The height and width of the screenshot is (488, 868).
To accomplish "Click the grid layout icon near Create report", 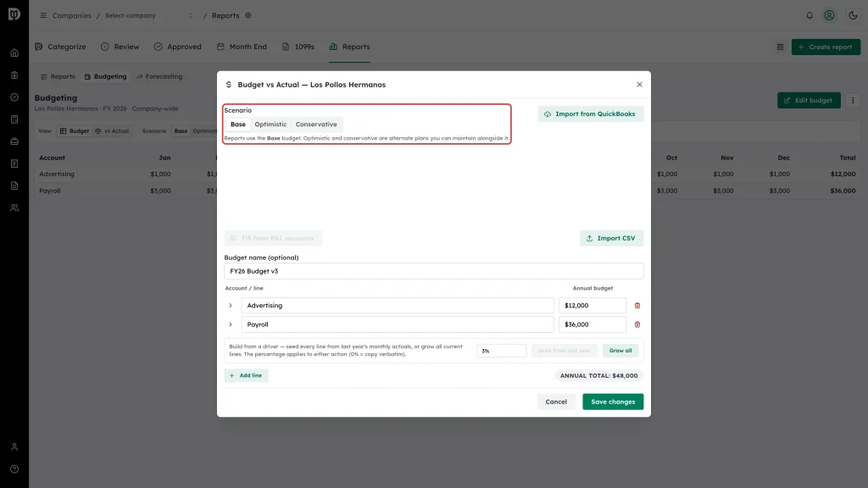I will [x=780, y=47].
